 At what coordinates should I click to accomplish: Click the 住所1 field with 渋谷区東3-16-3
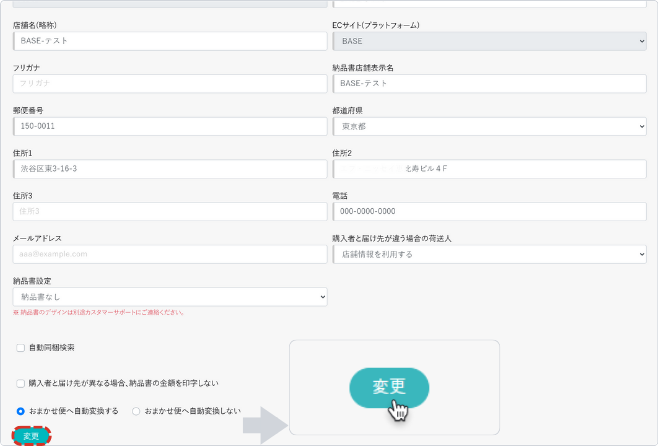(x=170, y=169)
